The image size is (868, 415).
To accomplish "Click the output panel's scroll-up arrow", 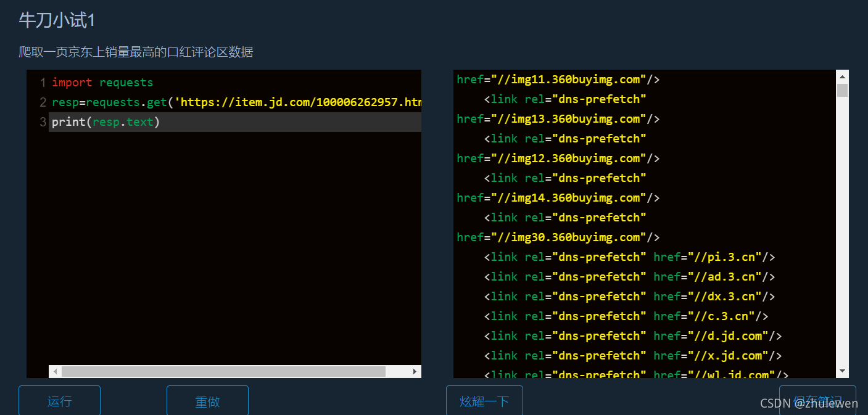I will pos(842,76).
